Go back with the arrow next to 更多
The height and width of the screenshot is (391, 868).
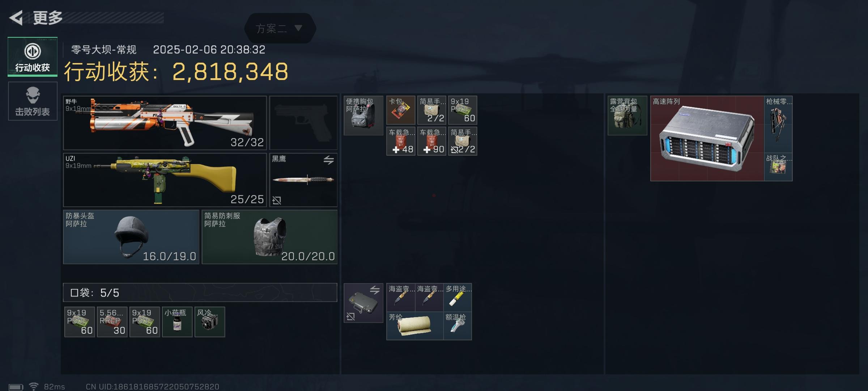coord(16,18)
